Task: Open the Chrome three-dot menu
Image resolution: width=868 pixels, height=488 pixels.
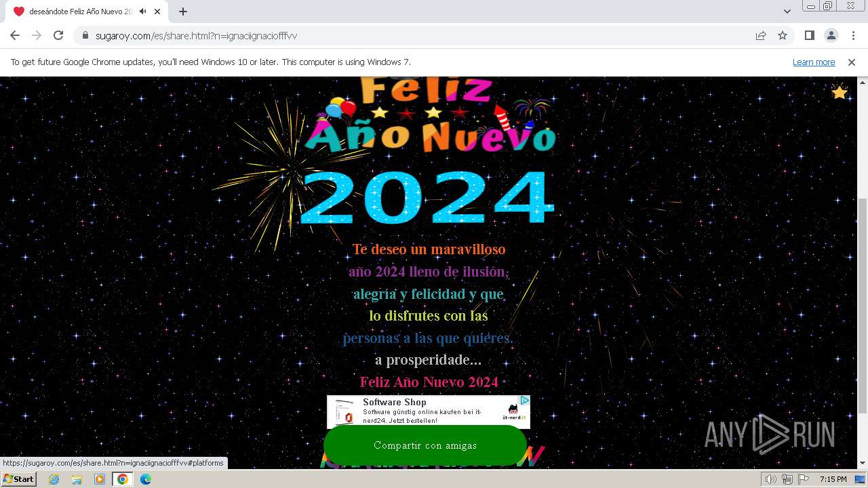Action: click(852, 35)
